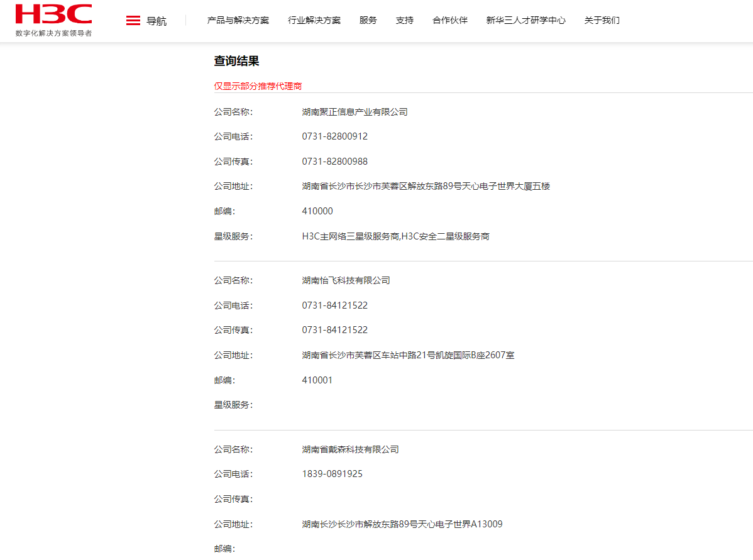Select address with 凯旋国际B座2607室

click(x=408, y=355)
